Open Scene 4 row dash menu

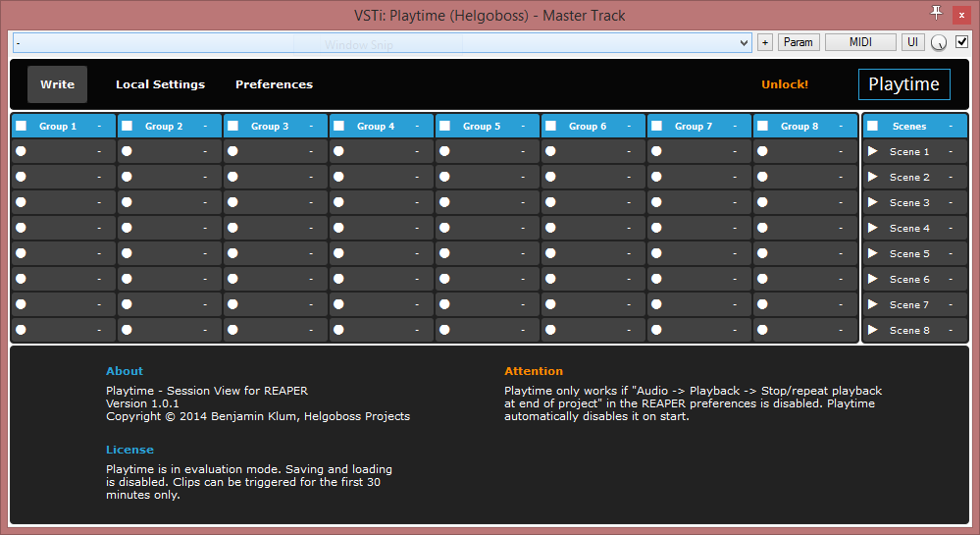(x=951, y=228)
